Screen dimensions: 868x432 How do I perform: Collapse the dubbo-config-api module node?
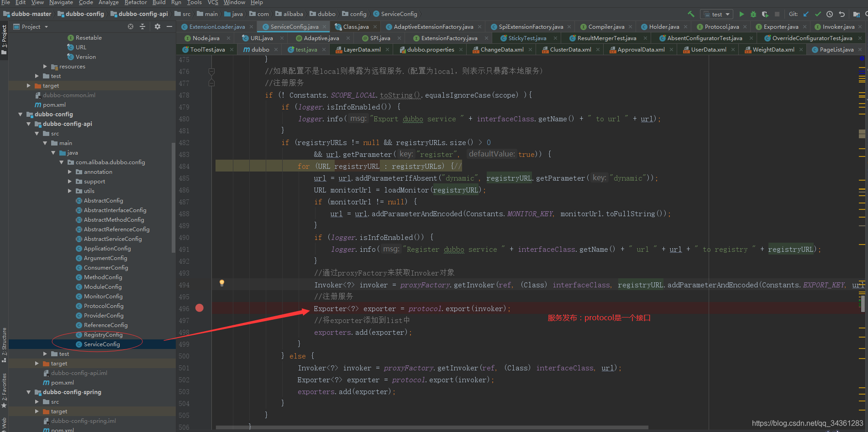[28, 124]
